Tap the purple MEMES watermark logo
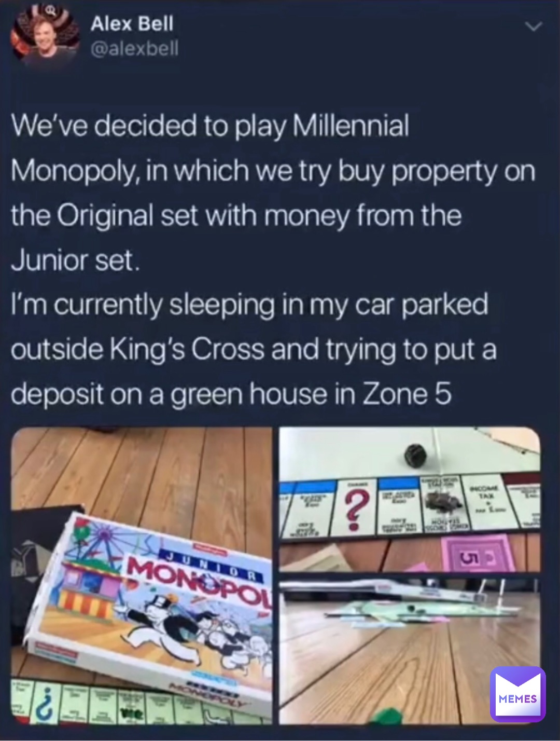This screenshot has height=741, width=560. point(517,695)
